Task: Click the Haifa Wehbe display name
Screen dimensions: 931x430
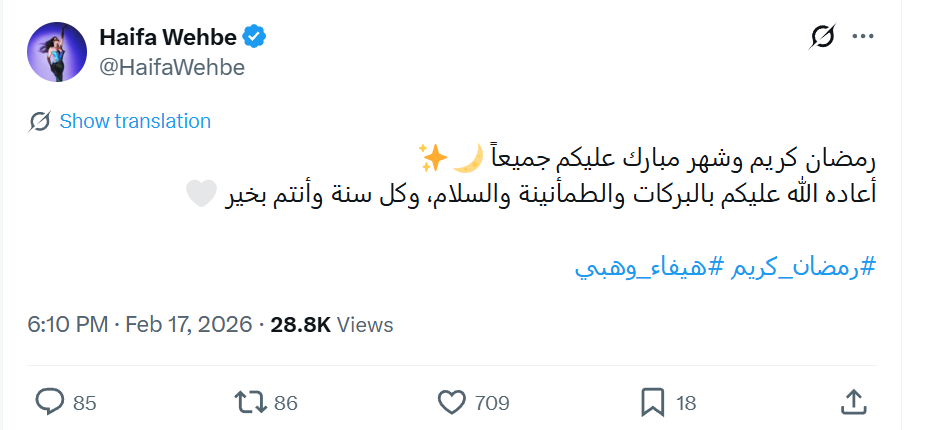Action: [x=168, y=38]
